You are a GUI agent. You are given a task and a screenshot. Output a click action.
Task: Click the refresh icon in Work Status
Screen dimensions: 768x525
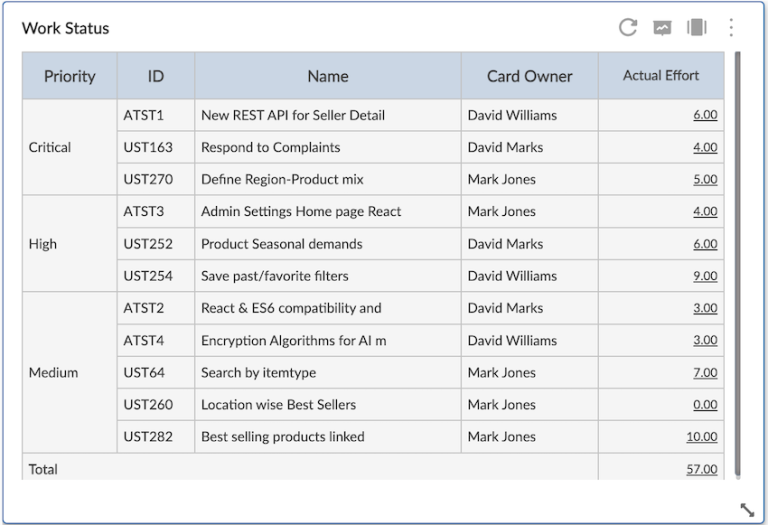point(627,27)
